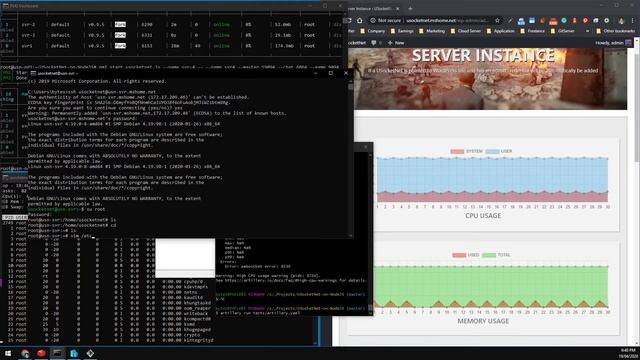Toggle the TOTAL series in memory chart legend
Viewport: 640px width, 360px height.
point(496,255)
